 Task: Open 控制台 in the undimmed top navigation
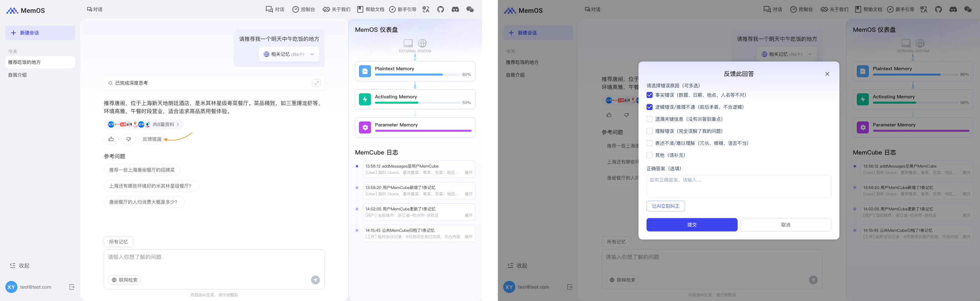[x=303, y=9]
